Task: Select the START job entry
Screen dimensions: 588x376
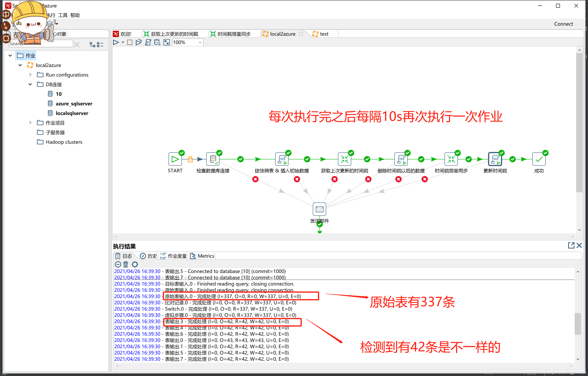Action: click(x=175, y=159)
